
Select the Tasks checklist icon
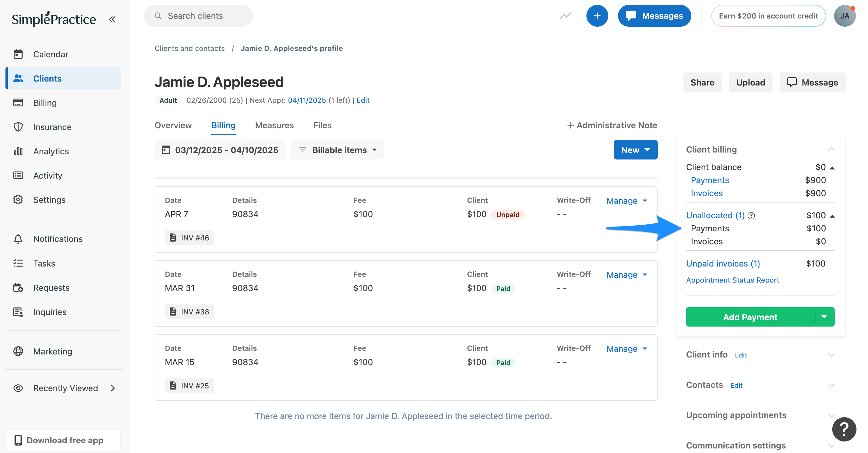point(18,263)
